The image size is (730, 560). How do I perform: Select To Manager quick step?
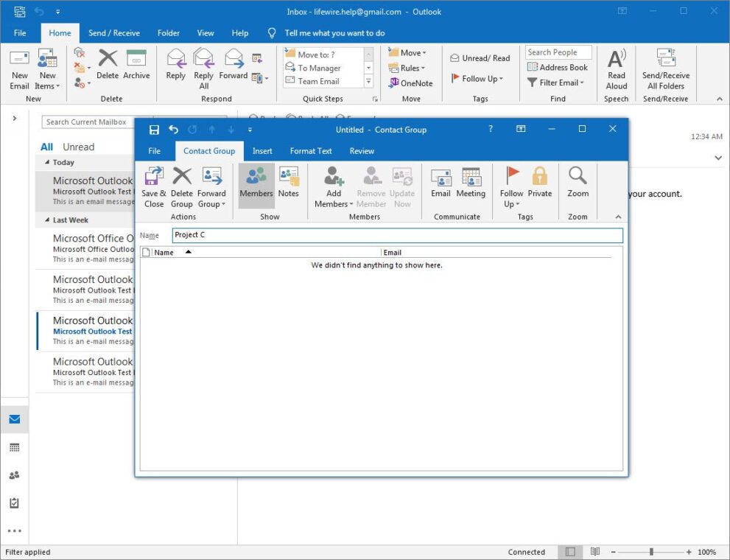pos(323,68)
